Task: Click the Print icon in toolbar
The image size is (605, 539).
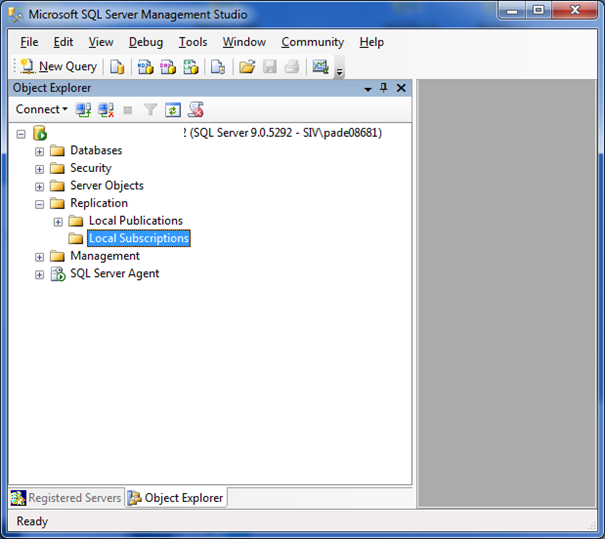Action: pyautogui.click(x=292, y=67)
